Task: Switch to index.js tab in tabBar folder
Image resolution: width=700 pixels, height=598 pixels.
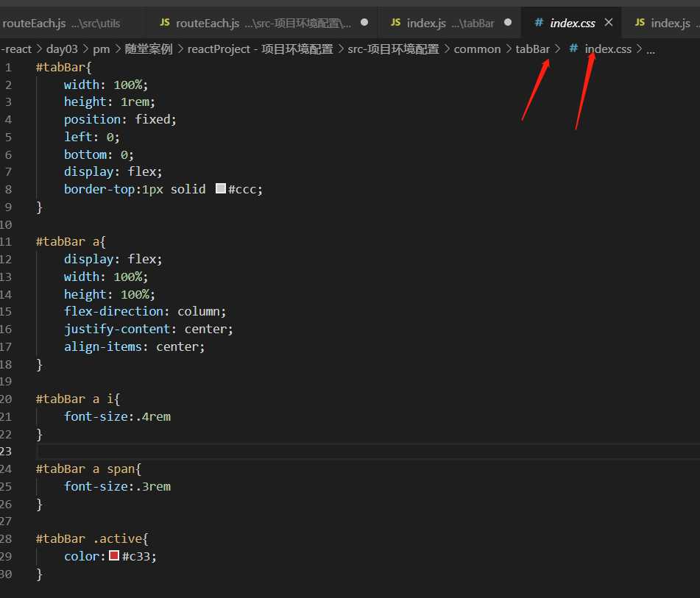Action: point(449,23)
